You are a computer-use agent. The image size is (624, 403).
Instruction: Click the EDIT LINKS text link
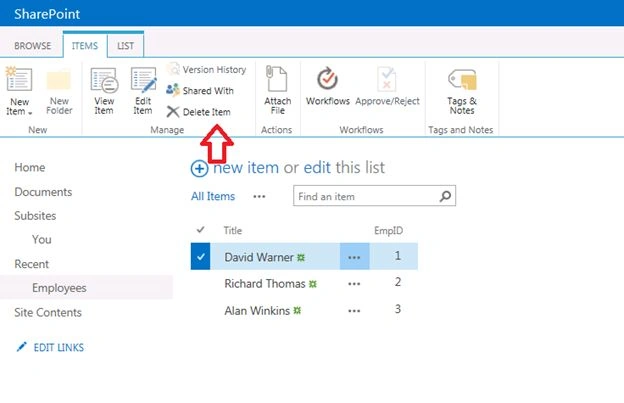pyautogui.click(x=59, y=347)
